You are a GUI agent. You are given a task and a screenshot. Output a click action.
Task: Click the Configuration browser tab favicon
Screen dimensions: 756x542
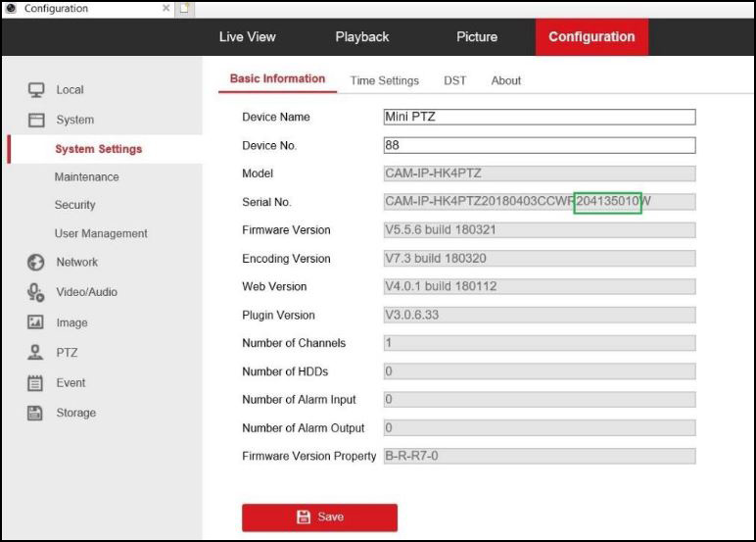pyautogui.click(x=12, y=8)
